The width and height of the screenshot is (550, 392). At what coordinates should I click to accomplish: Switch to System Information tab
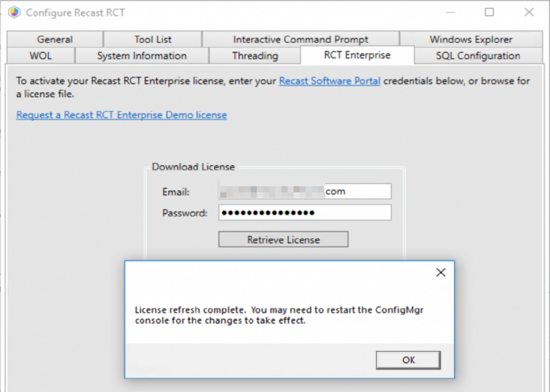click(x=142, y=56)
